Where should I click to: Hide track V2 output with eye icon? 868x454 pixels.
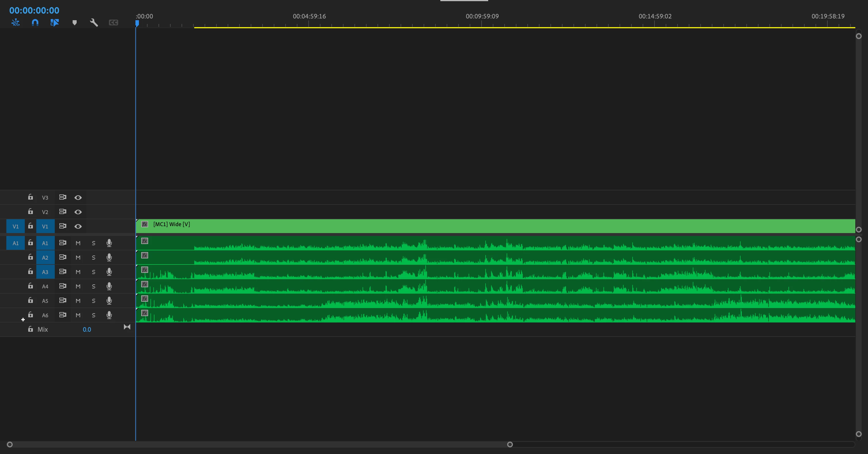click(x=78, y=212)
